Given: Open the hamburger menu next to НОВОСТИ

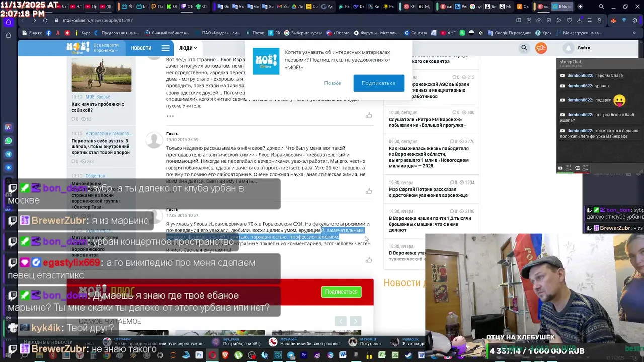Looking at the screenshot, I should coord(165,48).
